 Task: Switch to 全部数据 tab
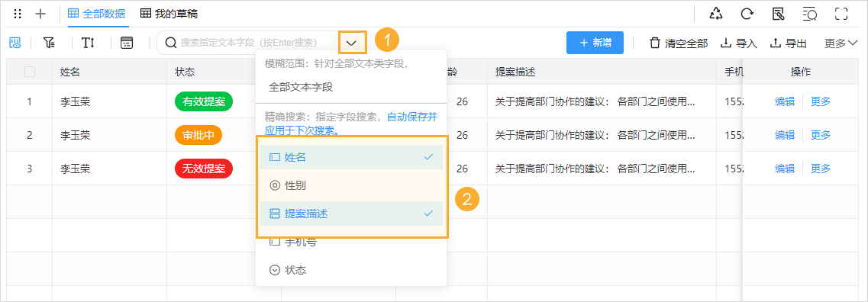click(96, 14)
